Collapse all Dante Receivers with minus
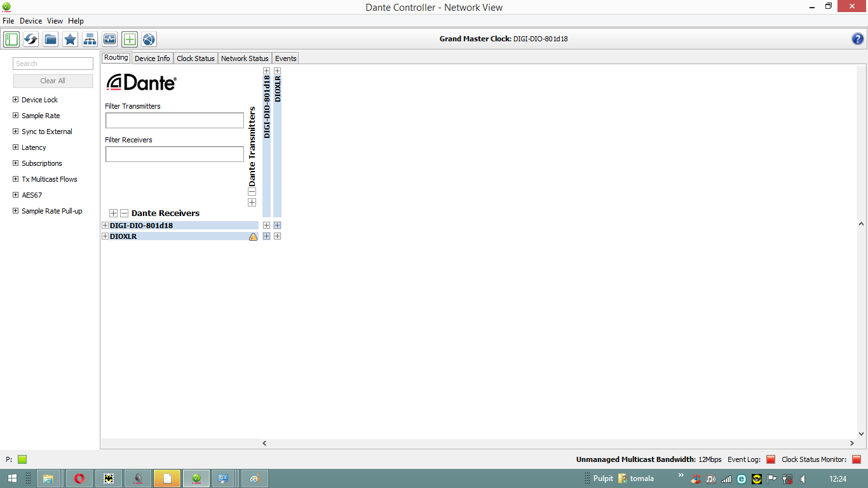Image resolution: width=868 pixels, height=488 pixels. click(x=125, y=213)
